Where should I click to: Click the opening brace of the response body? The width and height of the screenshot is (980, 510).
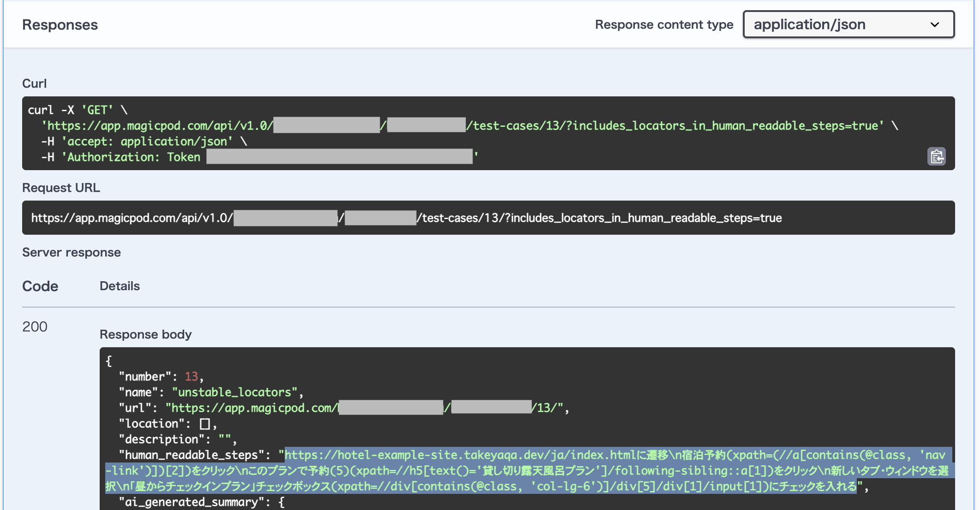pos(109,361)
